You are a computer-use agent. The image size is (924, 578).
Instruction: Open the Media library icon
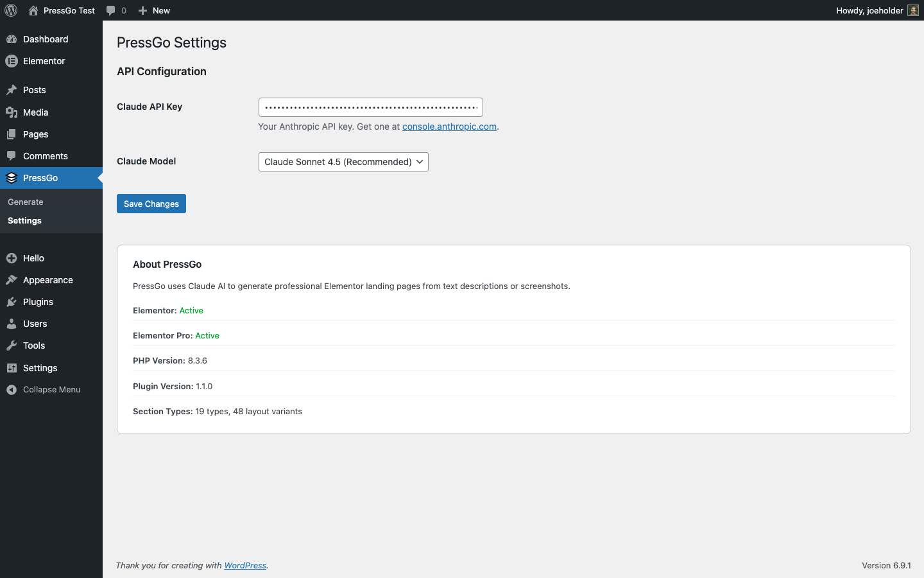[x=11, y=112]
